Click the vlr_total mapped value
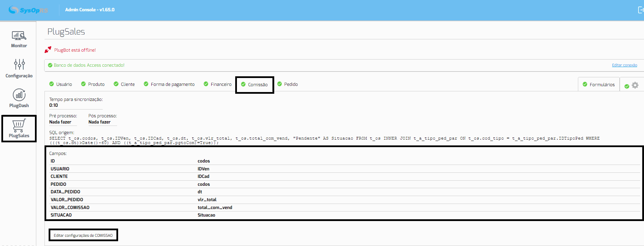The height and width of the screenshot is (246, 644). click(x=207, y=200)
